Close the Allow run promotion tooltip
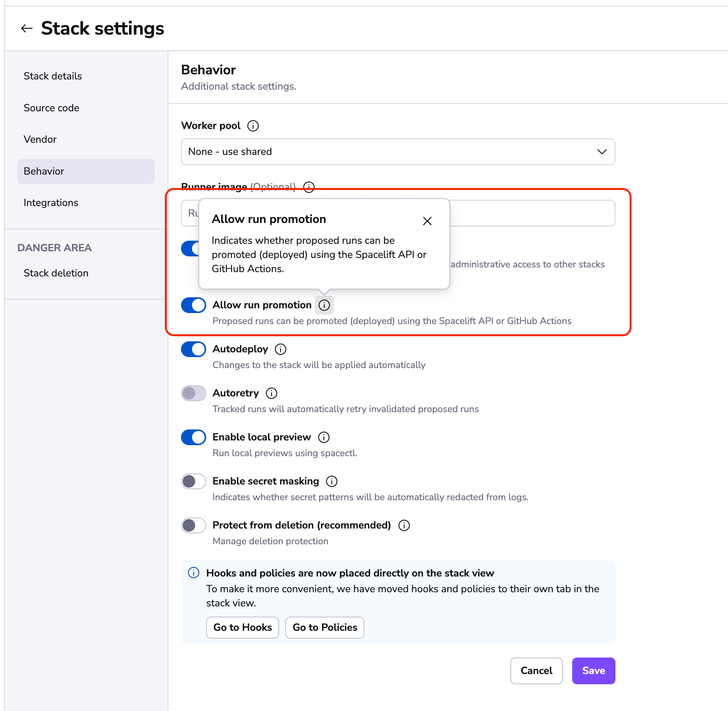This screenshot has width=728, height=711. click(x=427, y=221)
